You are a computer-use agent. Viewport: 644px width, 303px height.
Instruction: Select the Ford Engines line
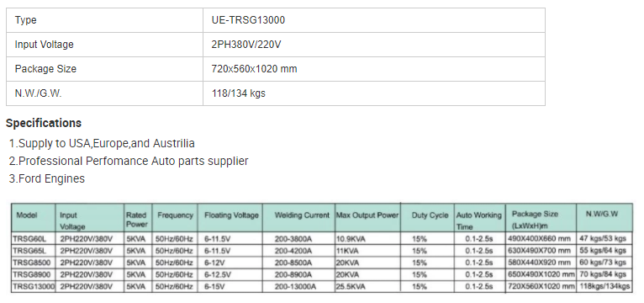coord(47,178)
